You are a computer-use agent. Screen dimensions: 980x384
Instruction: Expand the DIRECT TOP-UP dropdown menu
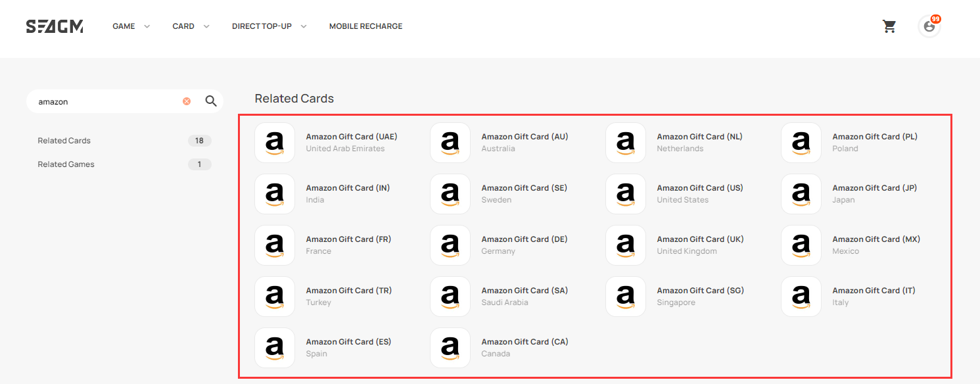[269, 26]
